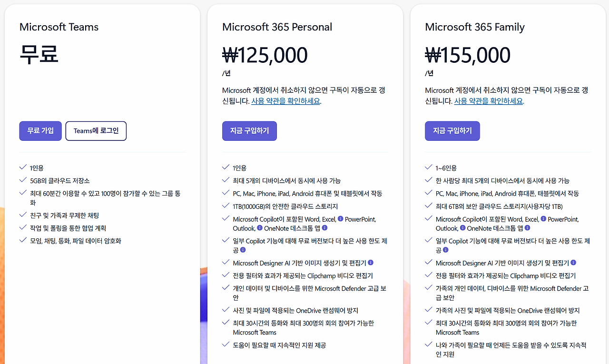Open 사용 약관을 확인하세요 link under Family
The width and height of the screenshot is (609, 364).
click(x=489, y=101)
